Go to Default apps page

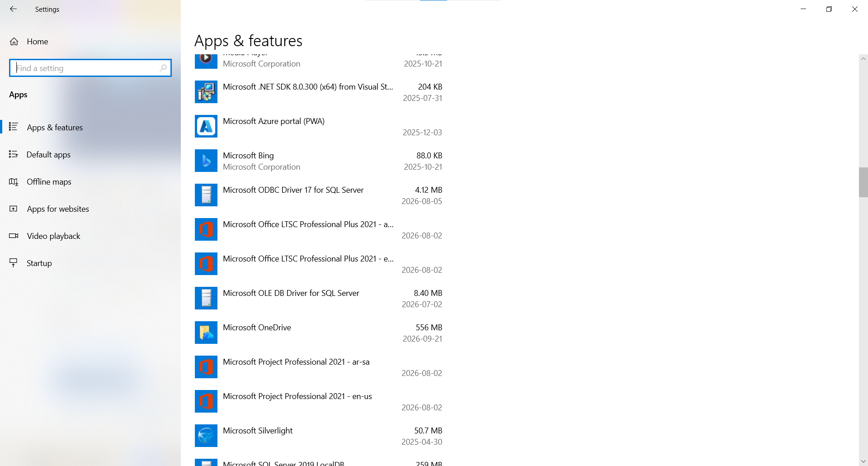click(x=90, y=155)
